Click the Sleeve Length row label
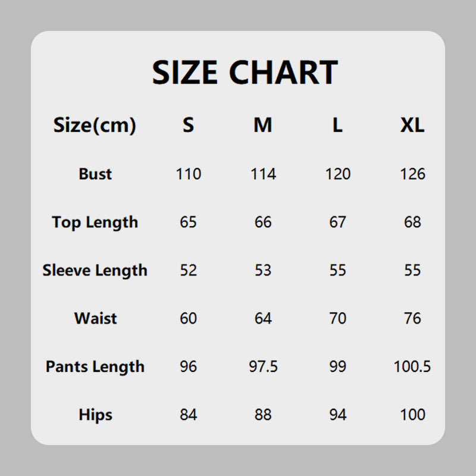The image size is (476, 476). [x=95, y=270]
